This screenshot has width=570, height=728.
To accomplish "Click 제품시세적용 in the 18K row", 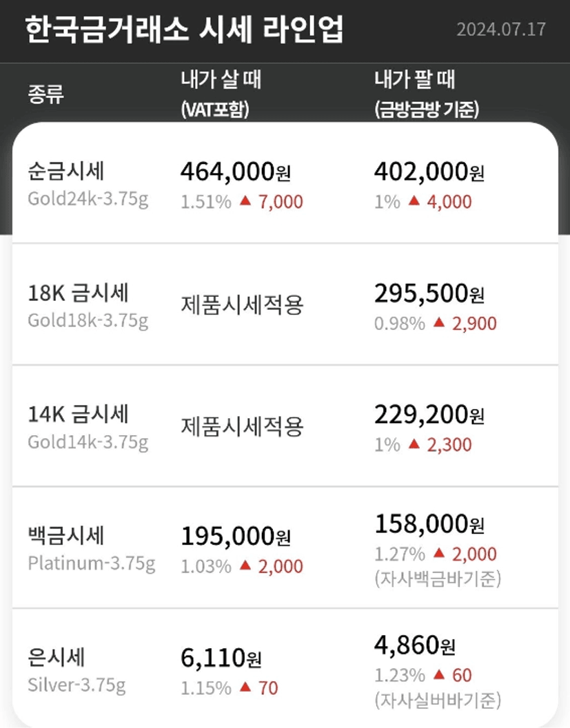I will (242, 304).
